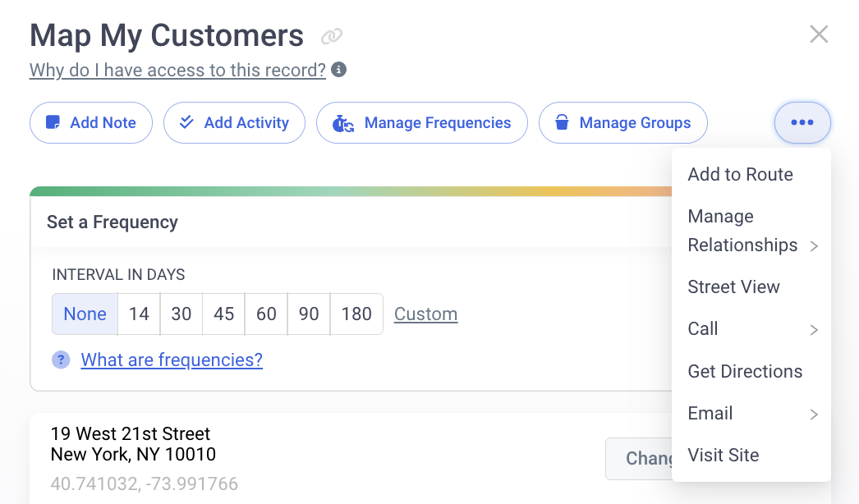
Task: Set frequency interval to 30 days
Action: point(181,314)
